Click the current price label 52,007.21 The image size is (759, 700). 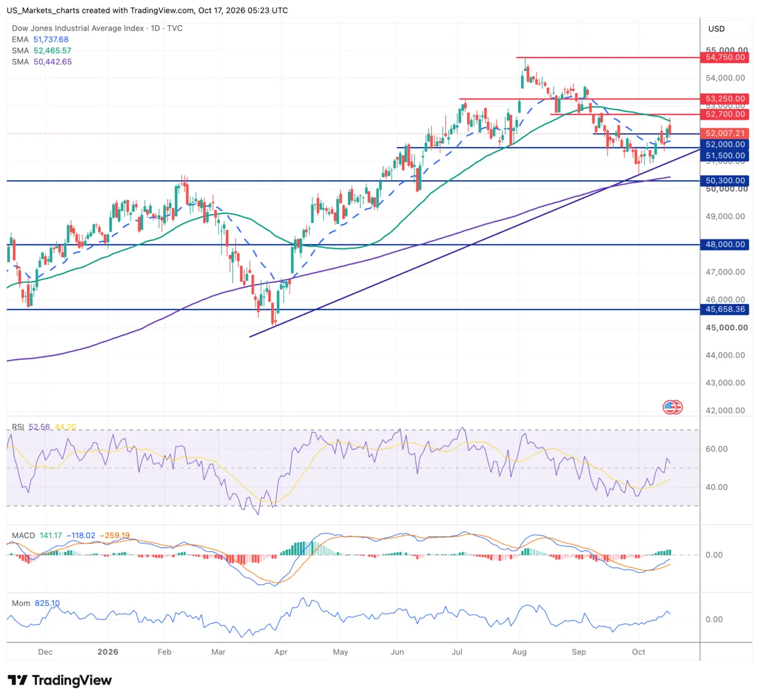pos(725,133)
